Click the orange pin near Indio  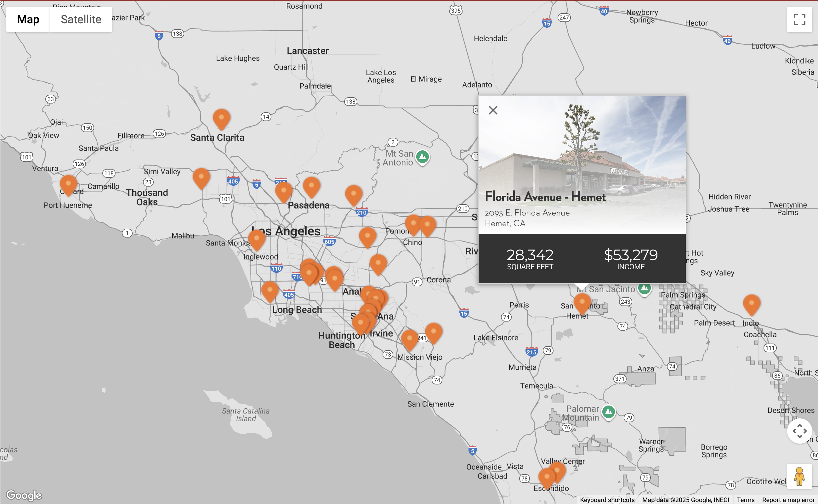pyautogui.click(x=751, y=304)
